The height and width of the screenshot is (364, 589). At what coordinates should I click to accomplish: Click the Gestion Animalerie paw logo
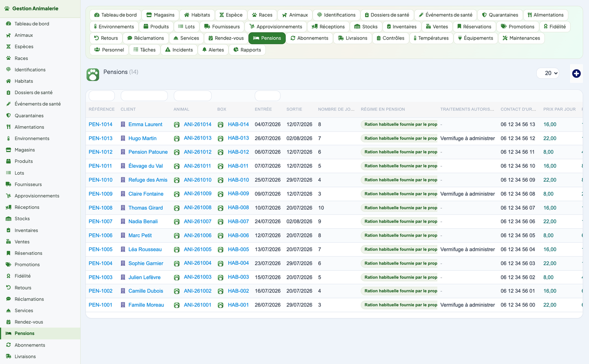7,8
